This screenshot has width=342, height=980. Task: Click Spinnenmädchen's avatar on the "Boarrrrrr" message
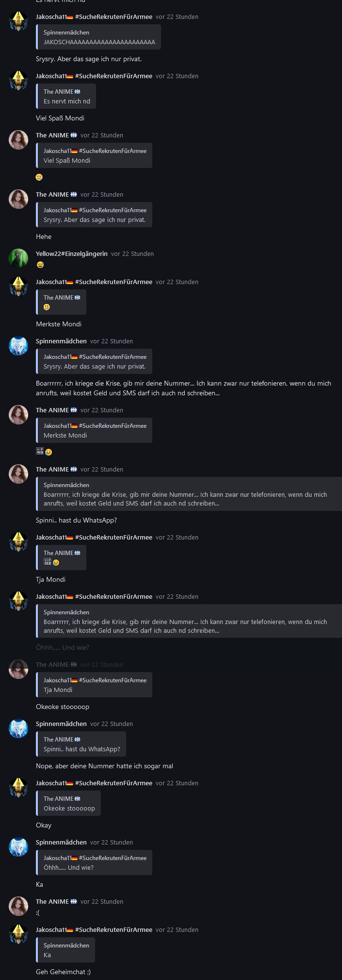coord(18,345)
